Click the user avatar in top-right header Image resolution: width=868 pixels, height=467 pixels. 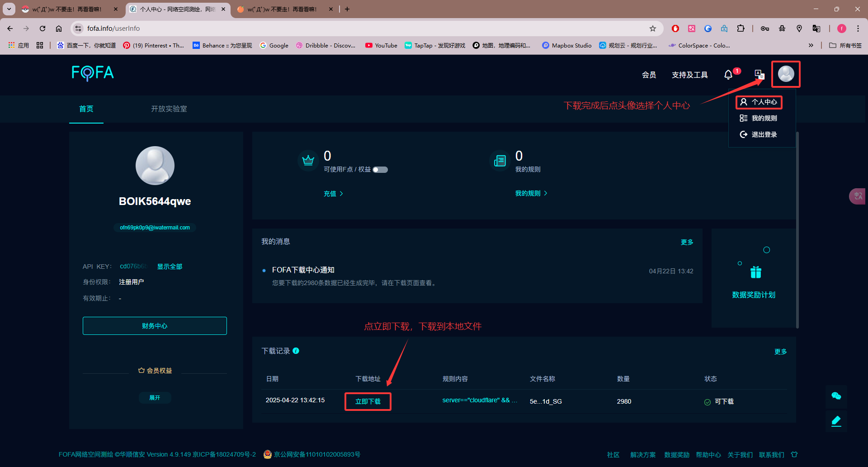786,74
